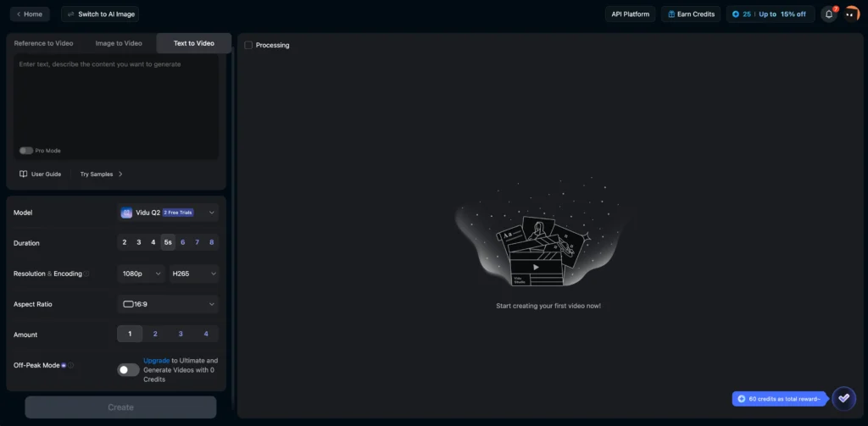868x426 pixels.
Task: Open the notifications bell icon
Action: pos(828,14)
